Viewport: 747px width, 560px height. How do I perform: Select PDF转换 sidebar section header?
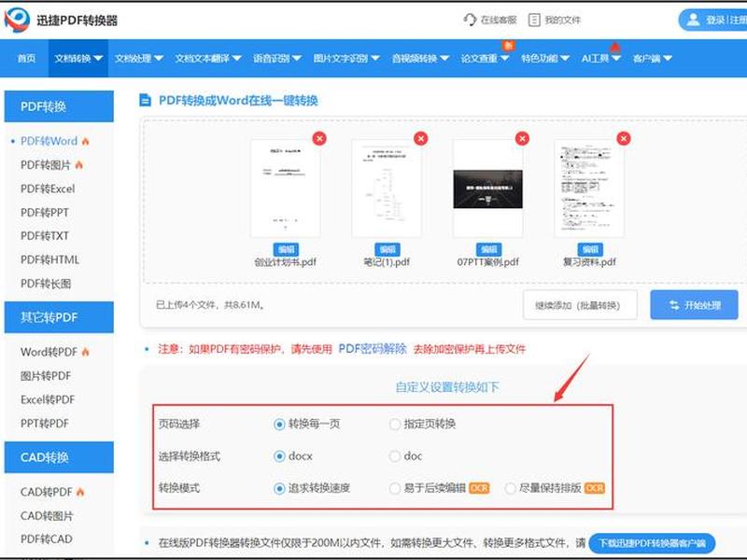(x=59, y=106)
